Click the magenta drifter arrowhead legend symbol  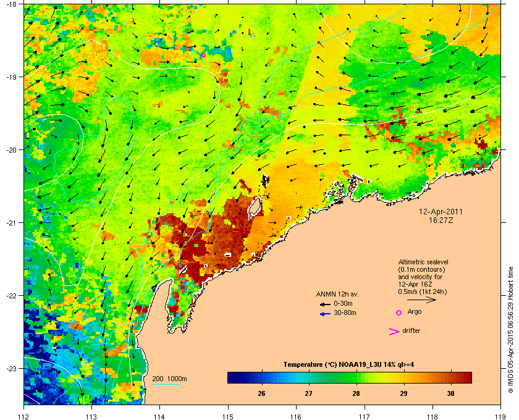pos(394,332)
